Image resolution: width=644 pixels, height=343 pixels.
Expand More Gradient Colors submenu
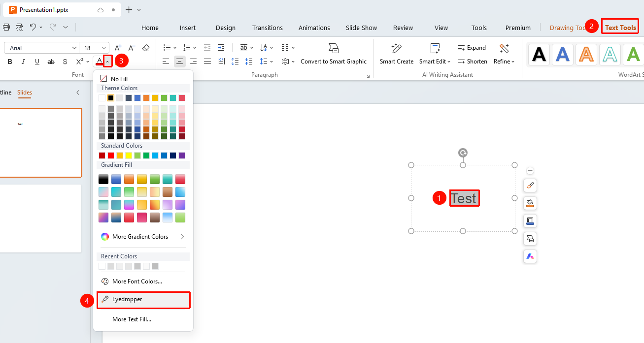(x=143, y=237)
